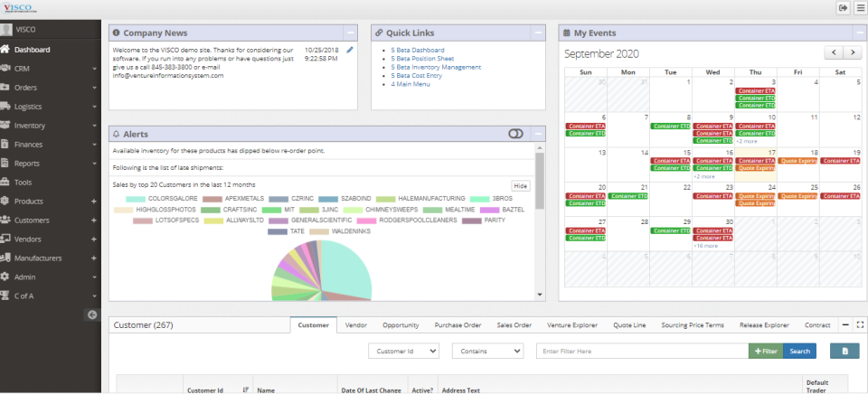
Task: Switch to the Vendor tab
Action: click(356, 325)
